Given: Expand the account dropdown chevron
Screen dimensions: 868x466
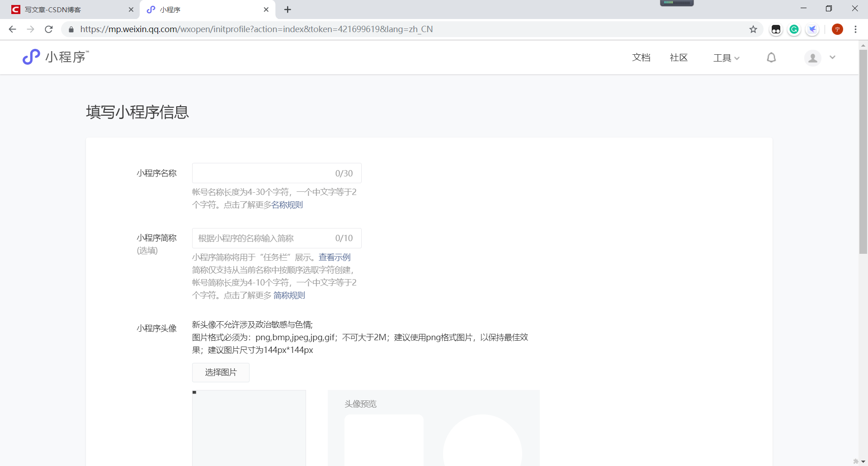Looking at the screenshot, I should pyautogui.click(x=832, y=57).
